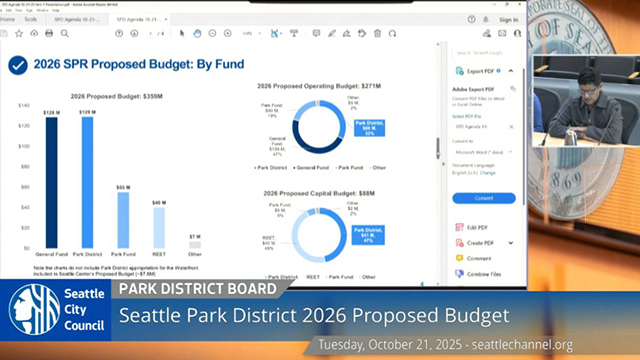Click the Sign In button

[x=508, y=20]
